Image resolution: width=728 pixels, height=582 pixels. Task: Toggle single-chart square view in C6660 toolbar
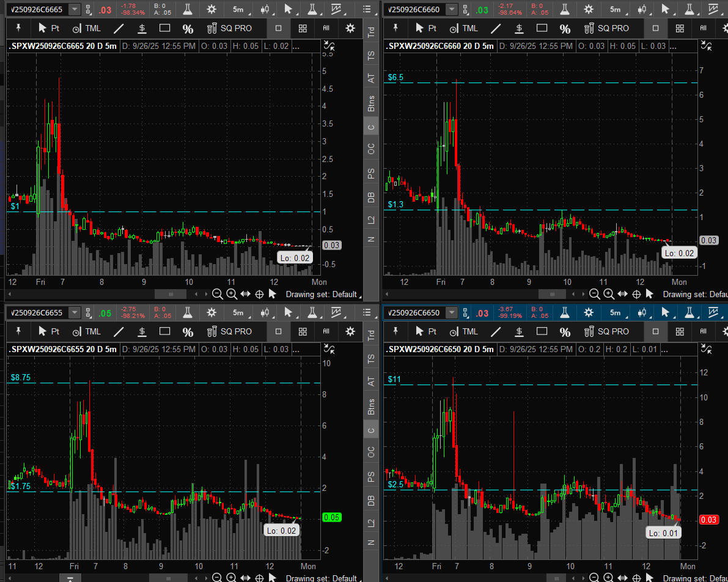[x=655, y=28]
